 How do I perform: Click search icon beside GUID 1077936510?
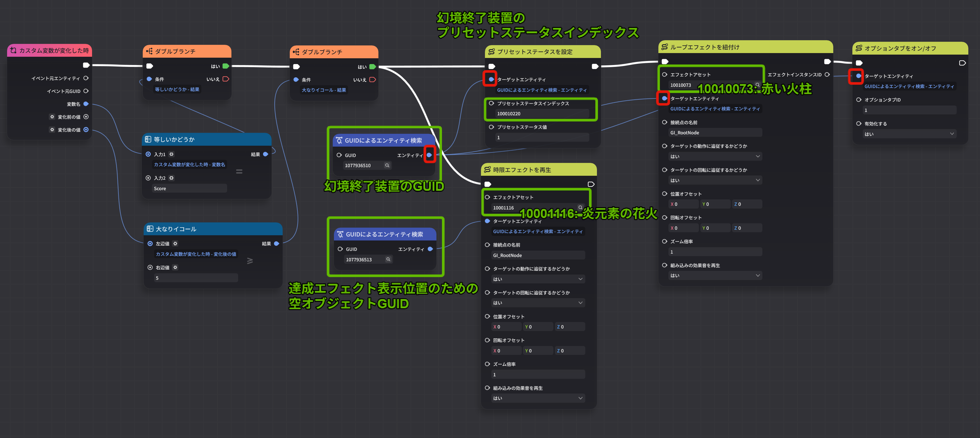pyautogui.click(x=387, y=165)
